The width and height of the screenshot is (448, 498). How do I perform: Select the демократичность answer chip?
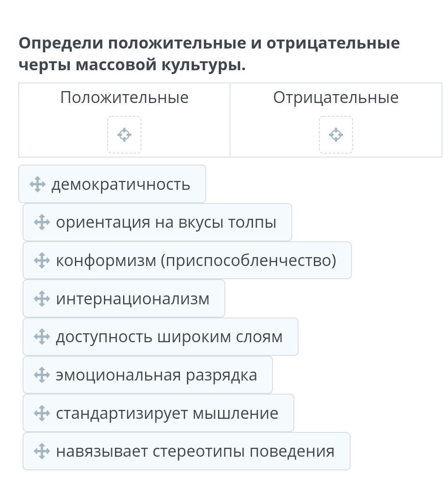[x=121, y=184]
